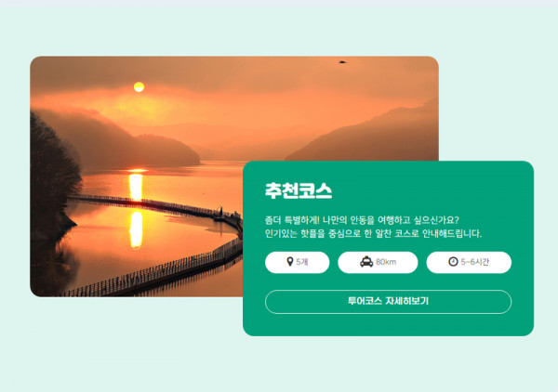Click the description line starting with 인기있는 핫플을
Image resolution: width=558 pixels, height=392 pixels.
point(373,233)
